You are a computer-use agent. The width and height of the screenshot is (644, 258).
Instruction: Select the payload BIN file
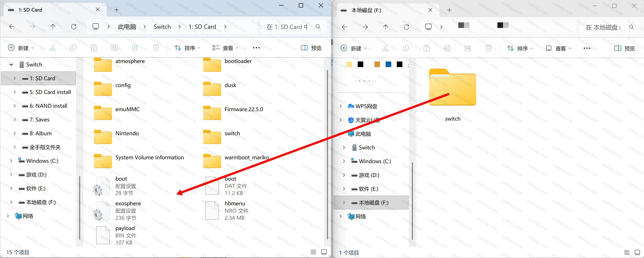click(x=116, y=235)
